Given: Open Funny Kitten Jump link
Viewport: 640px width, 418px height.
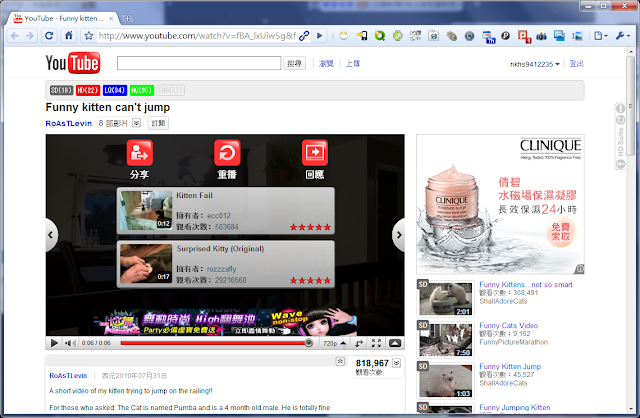Looking at the screenshot, I should point(510,366).
